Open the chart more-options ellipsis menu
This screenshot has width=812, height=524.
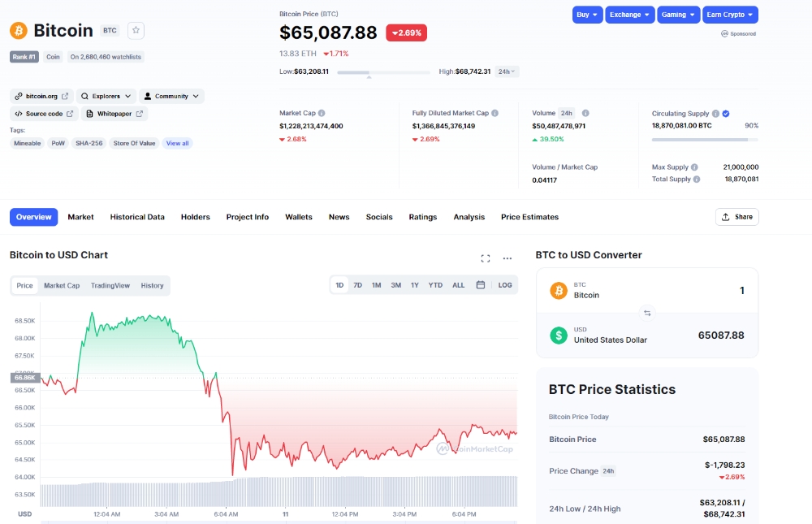(508, 258)
